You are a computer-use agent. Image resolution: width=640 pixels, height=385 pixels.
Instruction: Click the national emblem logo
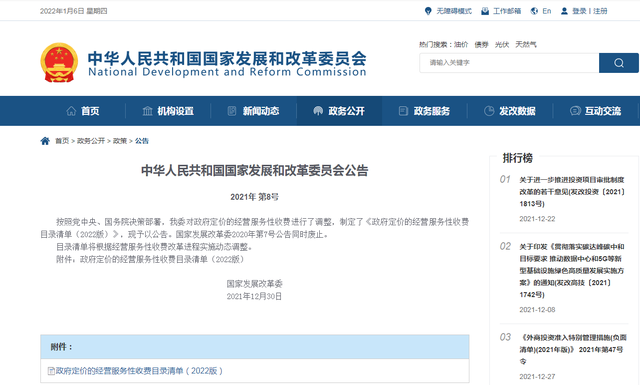pyautogui.click(x=59, y=62)
